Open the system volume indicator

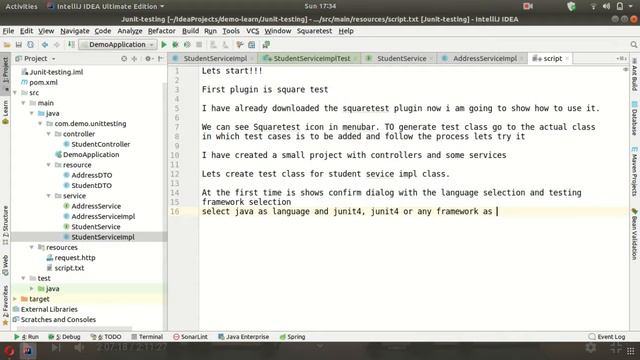(x=606, y=7)
